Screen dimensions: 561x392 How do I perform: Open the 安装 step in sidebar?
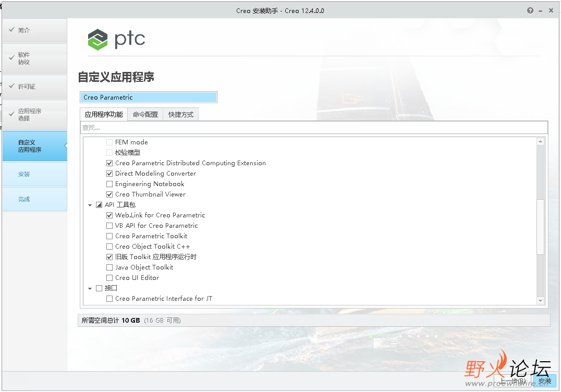click(x=35, y=174)
